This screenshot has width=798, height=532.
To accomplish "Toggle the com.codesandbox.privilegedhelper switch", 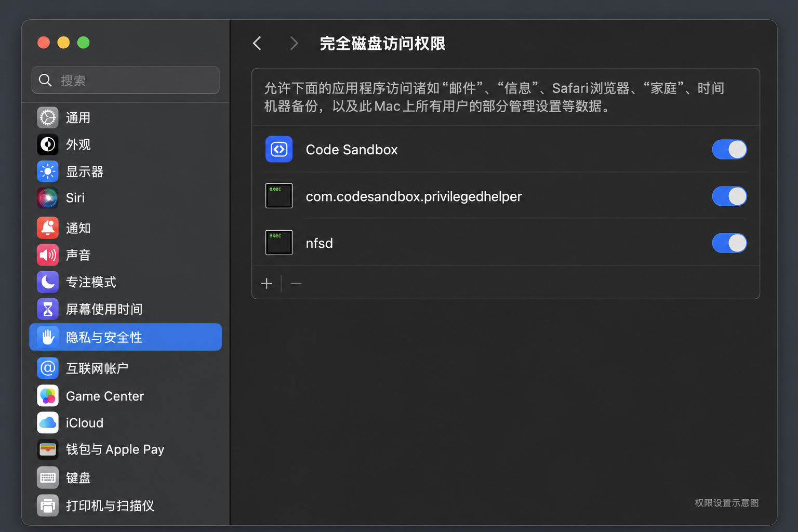I will pyautogui.click(x=729, y=196).
